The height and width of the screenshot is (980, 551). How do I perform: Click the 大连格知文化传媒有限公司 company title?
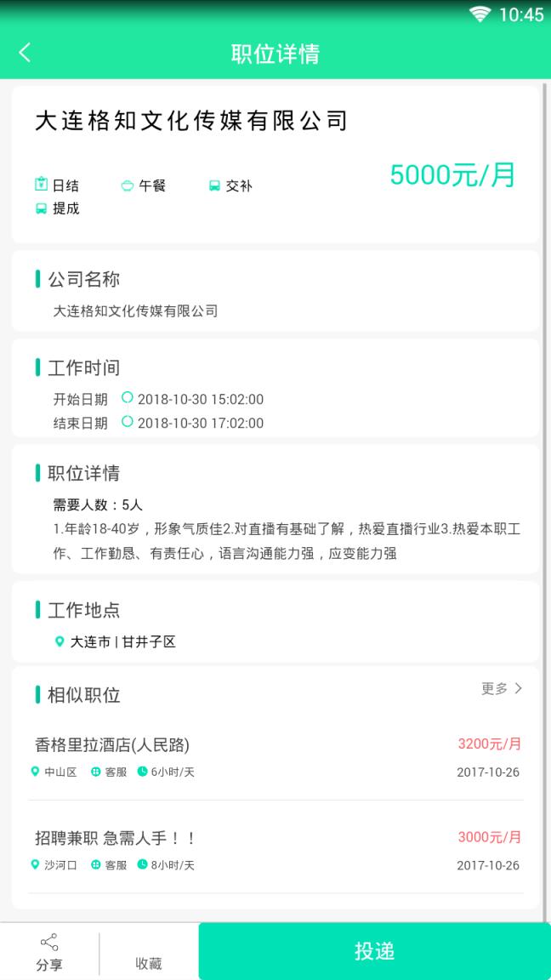pos(191,121)
